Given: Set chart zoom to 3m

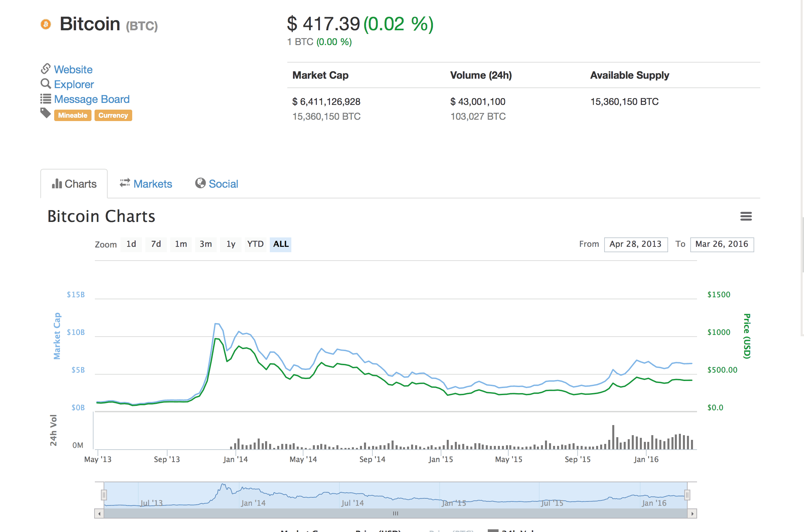Looking at the screenshot, I should pyautogui.click(x=206, y=244).
